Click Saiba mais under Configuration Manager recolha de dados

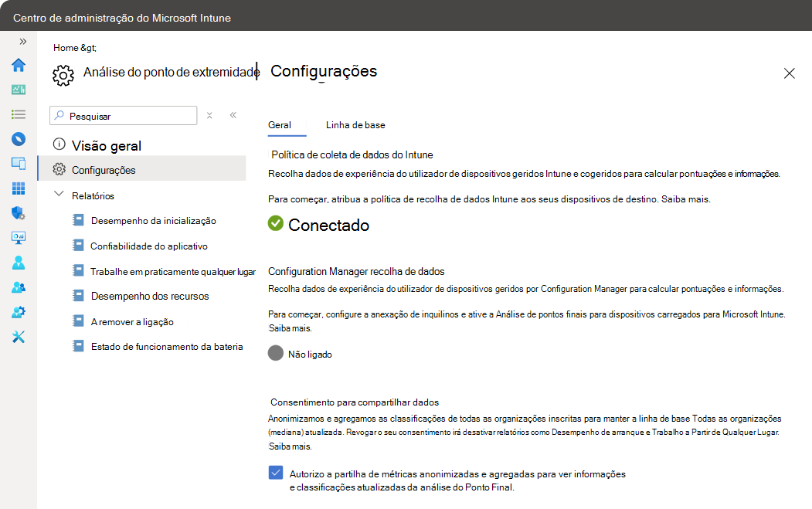[x=290, y=328]
